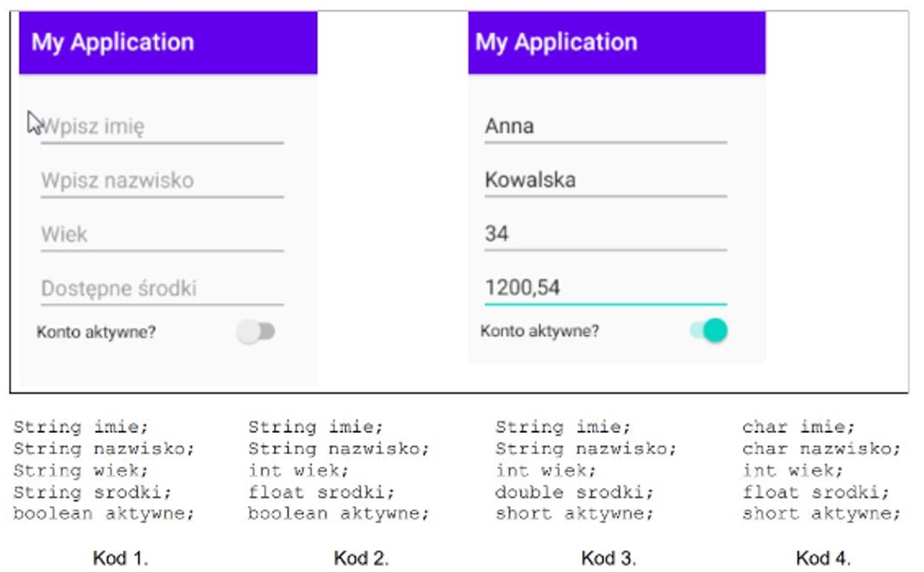Click the 'Dostępne środki' field
924x572 pixels.
pos(162,288)
